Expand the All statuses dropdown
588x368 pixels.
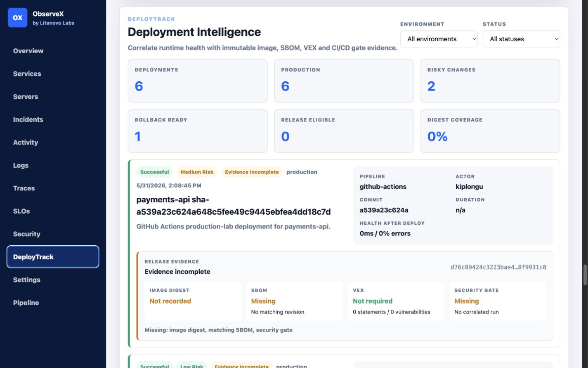click(521, 39)
